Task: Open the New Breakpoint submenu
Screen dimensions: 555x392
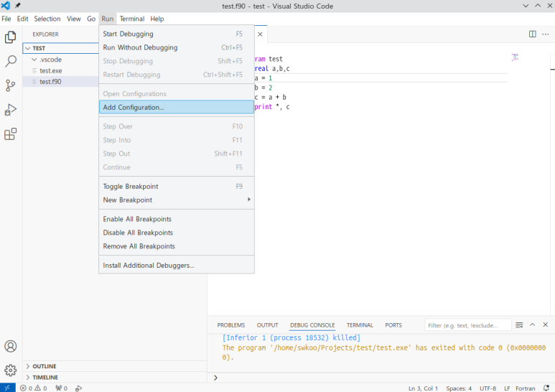Action: click(177, 200)
